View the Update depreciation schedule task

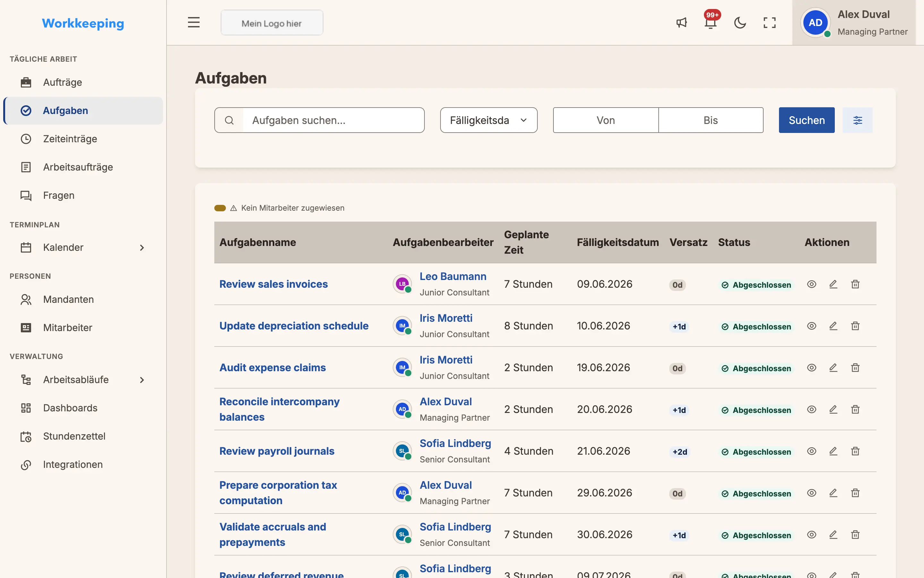[812, 326]
